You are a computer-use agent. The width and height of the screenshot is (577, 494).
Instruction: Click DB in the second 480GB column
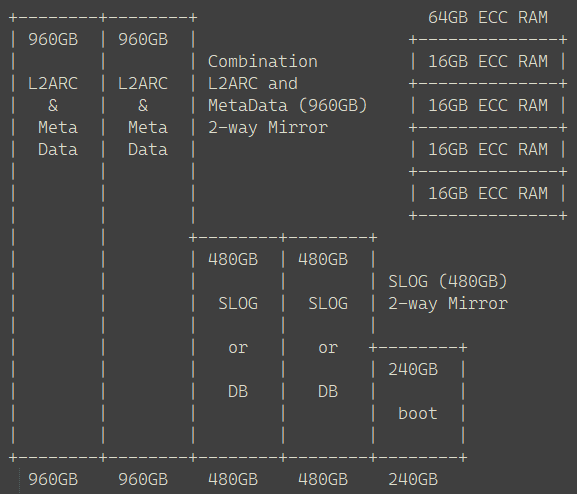click(328, 392)
